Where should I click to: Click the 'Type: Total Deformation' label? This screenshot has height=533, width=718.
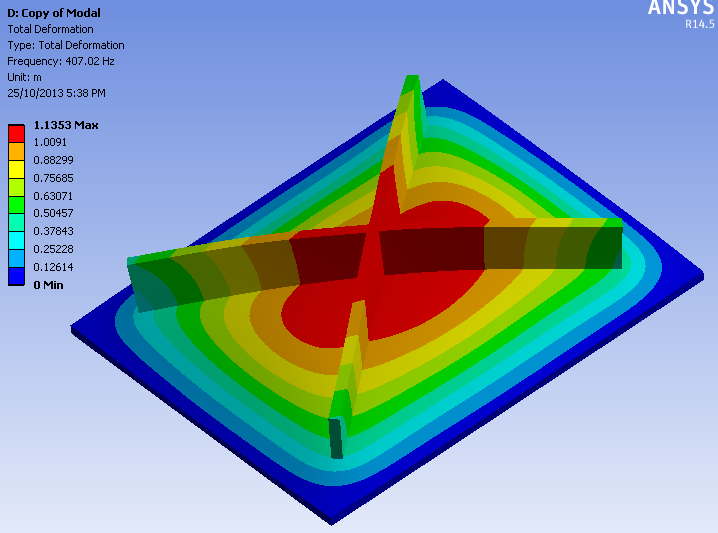(66, 45)
